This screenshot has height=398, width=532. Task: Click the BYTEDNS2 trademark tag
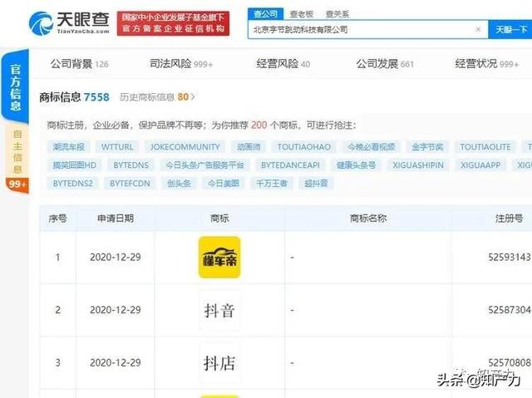click(x=72, y=184)
